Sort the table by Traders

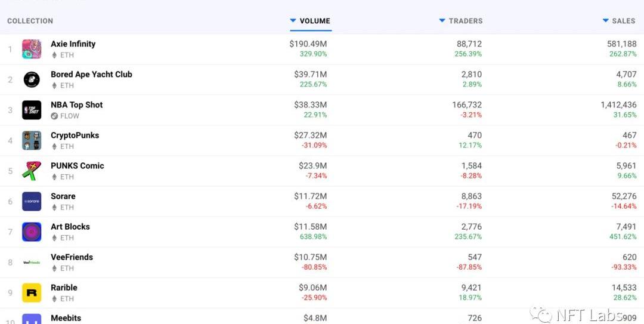(465, 21)
